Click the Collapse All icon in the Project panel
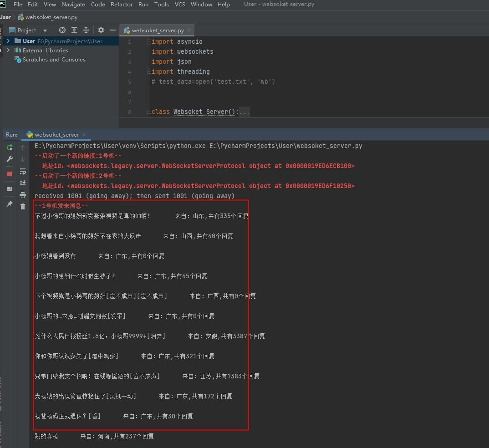 [86, 30]
